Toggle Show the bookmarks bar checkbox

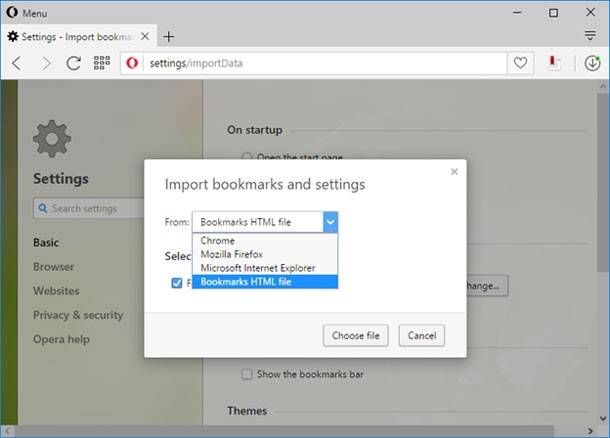[247, 374]
